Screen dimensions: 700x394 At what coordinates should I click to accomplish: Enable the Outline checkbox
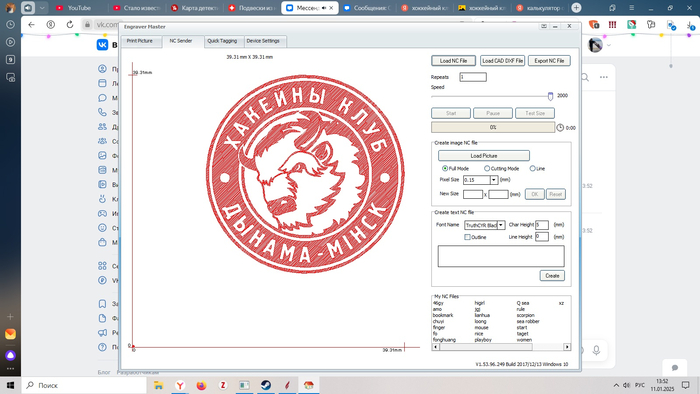coord(467,237)
